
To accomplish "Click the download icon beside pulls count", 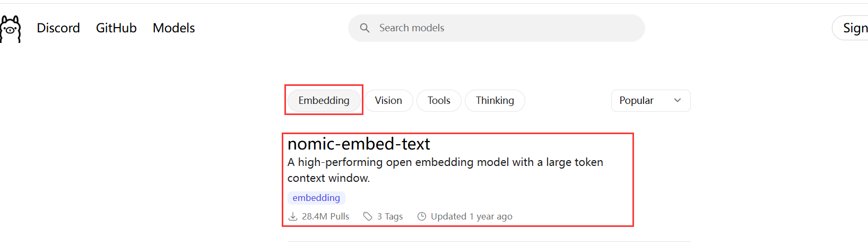I will pos(293,216).
